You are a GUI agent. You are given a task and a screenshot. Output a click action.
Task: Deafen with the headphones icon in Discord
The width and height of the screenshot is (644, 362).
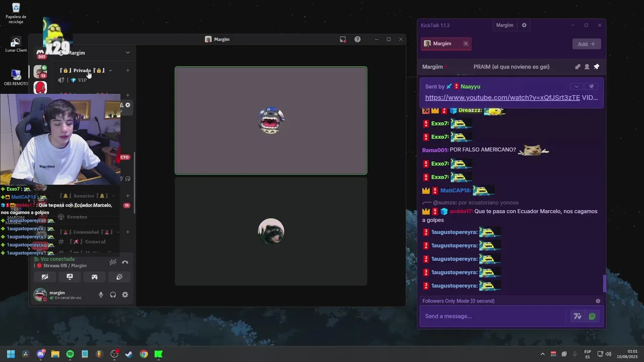point(113,295)
